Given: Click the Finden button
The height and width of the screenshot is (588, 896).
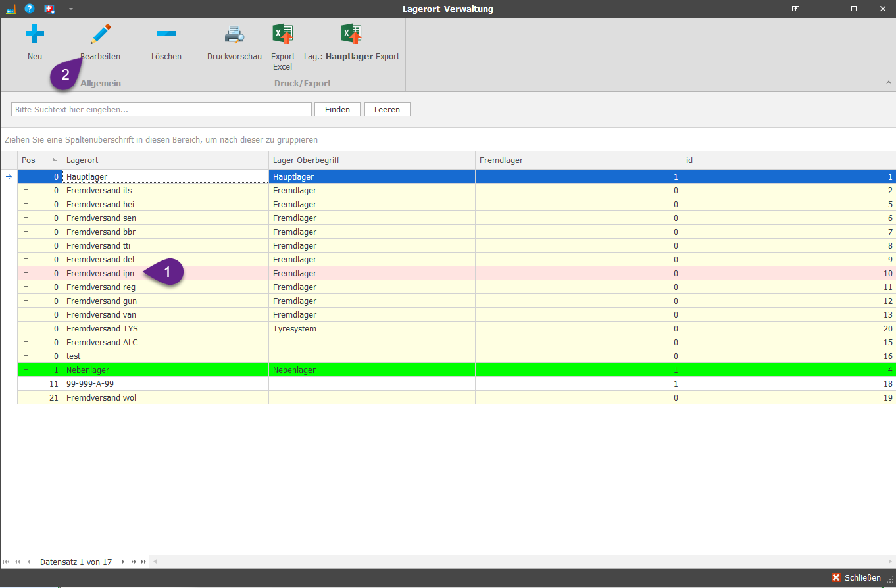Looking at the screenshot, I should (337, 109).
